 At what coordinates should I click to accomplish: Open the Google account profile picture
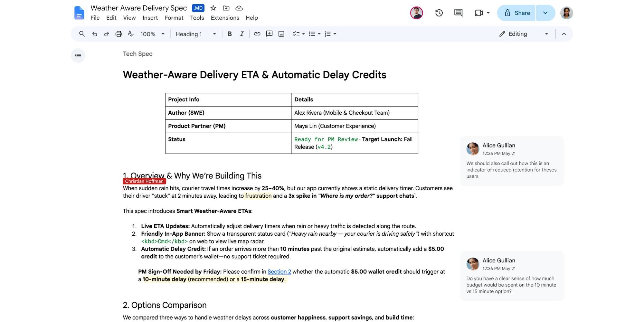pos(566,13)
